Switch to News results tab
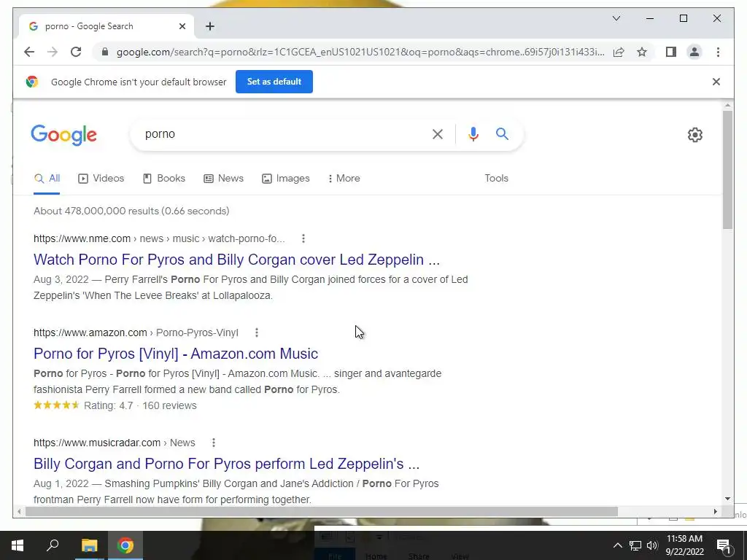747x560 pixels. coord(223,179)
